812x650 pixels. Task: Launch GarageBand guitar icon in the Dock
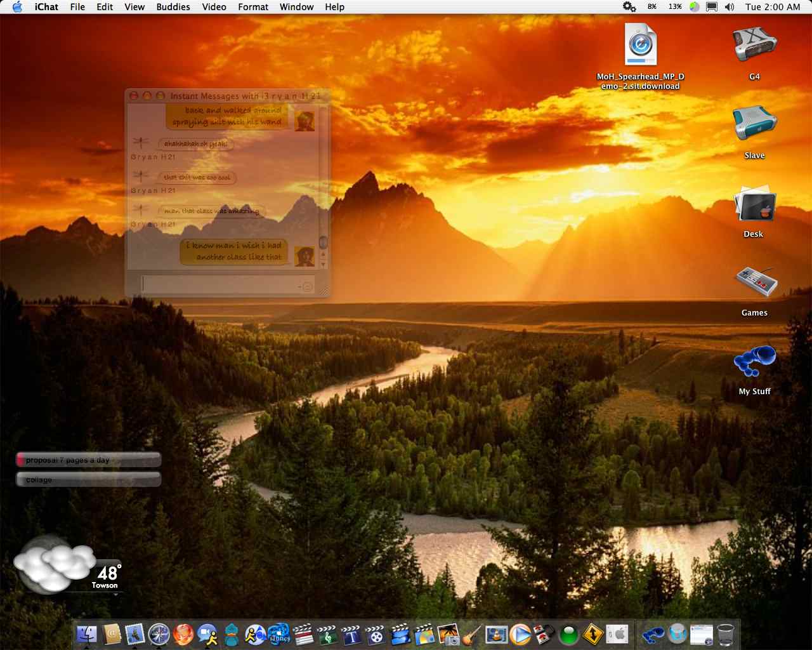(471, 633)
